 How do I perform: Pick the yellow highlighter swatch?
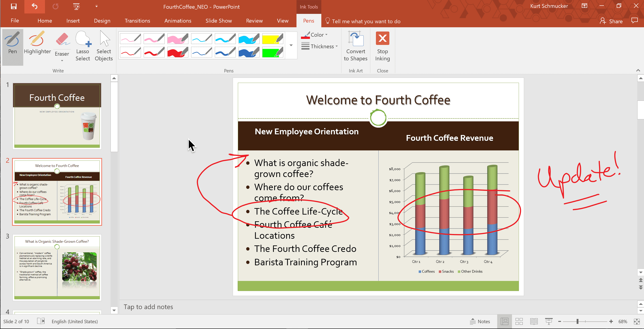(x=273, y=39)
